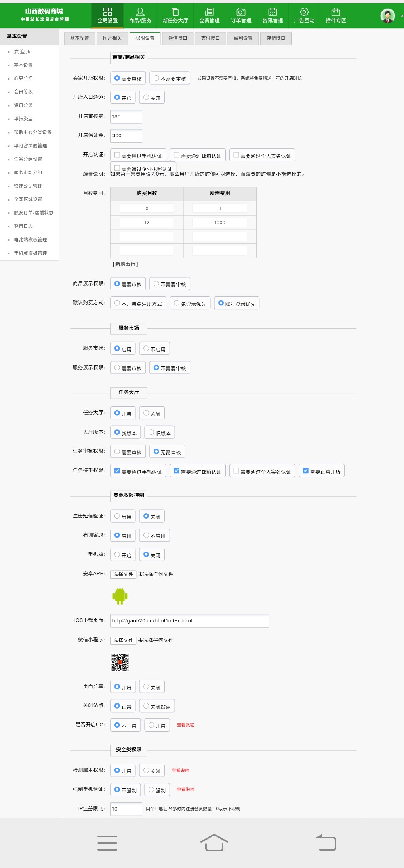Open the 商品/服务 section icon
Image resolution: width=404 pixels, height=868 pixels.
tap(140, 12)
